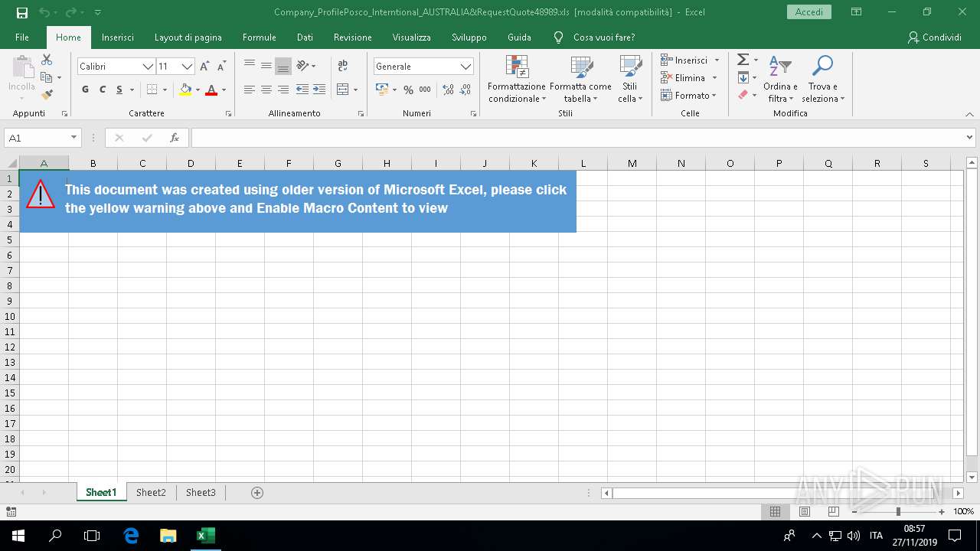
Task: Click the Condividi share button
Action: 935,37
